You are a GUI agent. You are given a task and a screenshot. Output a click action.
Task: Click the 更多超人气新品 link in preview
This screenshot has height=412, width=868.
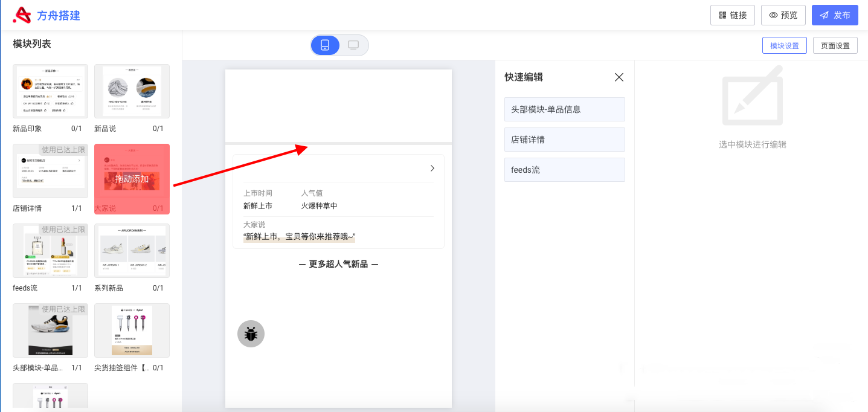click(x=338, y=264)
